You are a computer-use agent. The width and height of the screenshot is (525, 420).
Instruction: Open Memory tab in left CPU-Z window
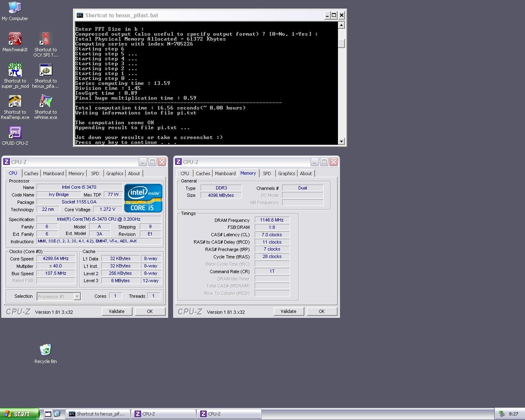[76, 173]
